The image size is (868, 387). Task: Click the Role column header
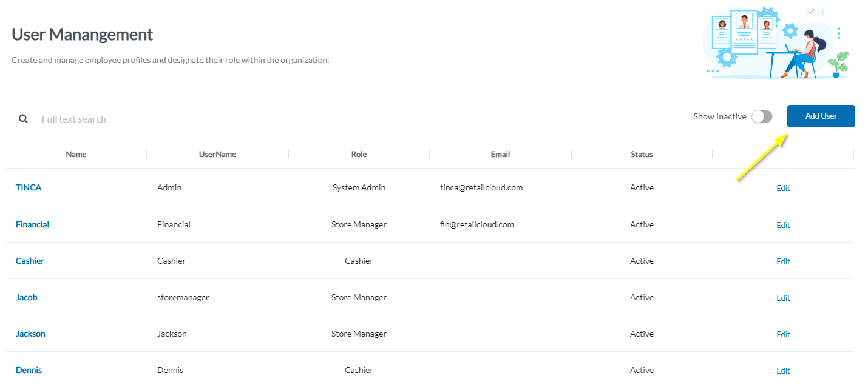click(x=359, y=154)
